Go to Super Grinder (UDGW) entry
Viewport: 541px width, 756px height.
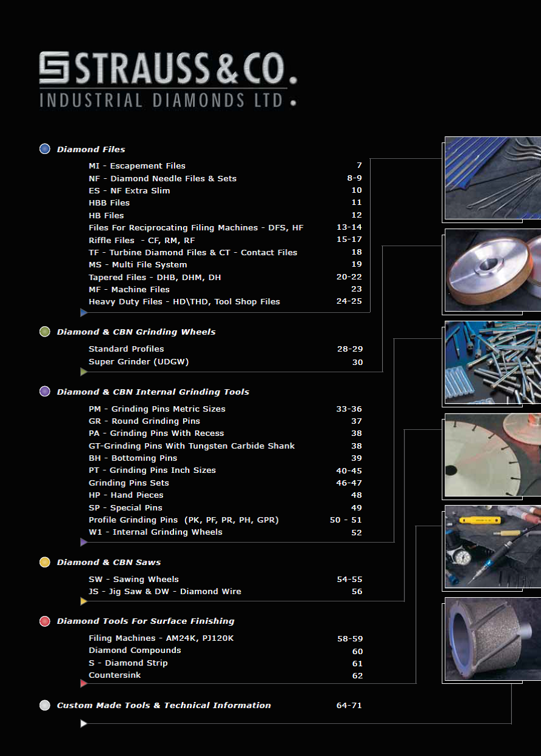[x=139, y=361]
